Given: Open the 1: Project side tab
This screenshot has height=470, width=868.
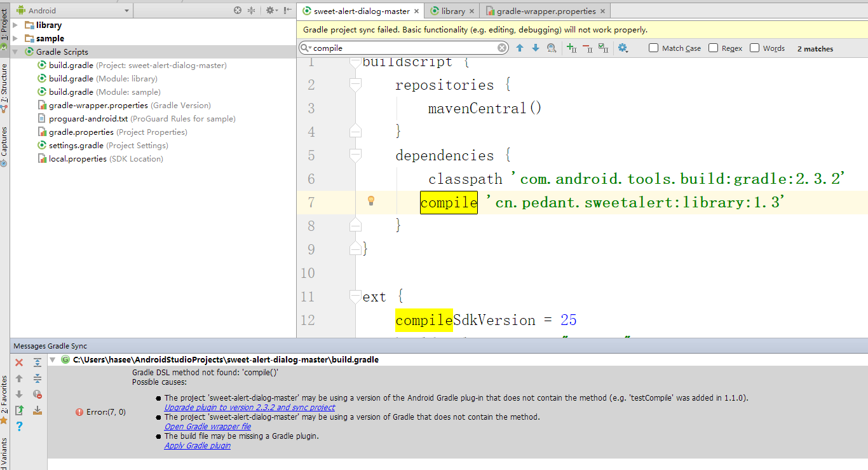Looking at the screenshot, I should click(4, 31).
